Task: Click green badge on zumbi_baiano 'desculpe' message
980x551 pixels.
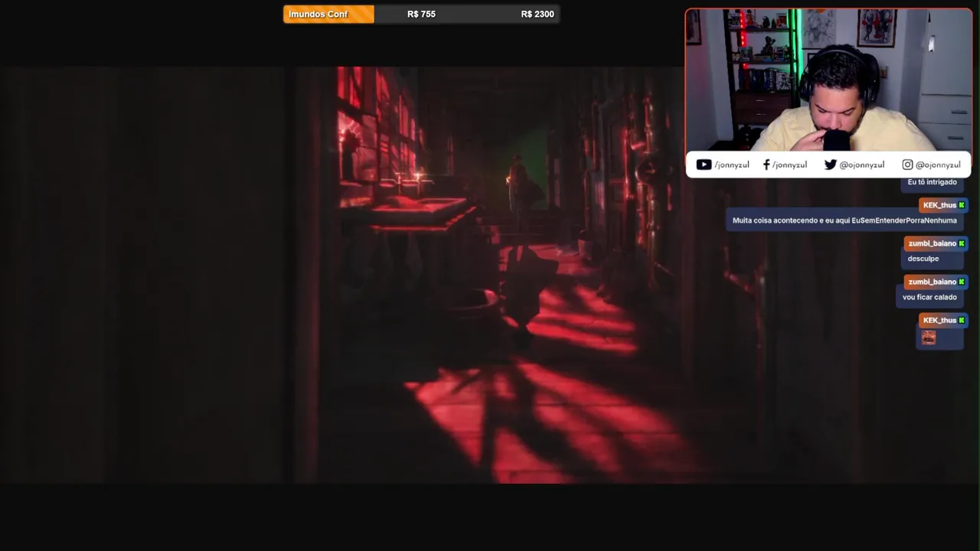Action: pyautogui.click(x=962, y=243)
